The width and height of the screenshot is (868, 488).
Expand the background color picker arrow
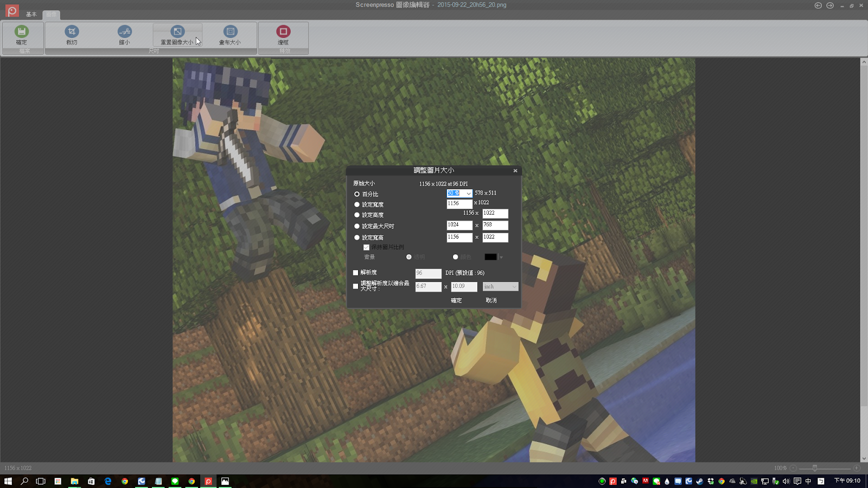[x=501, y=257]
